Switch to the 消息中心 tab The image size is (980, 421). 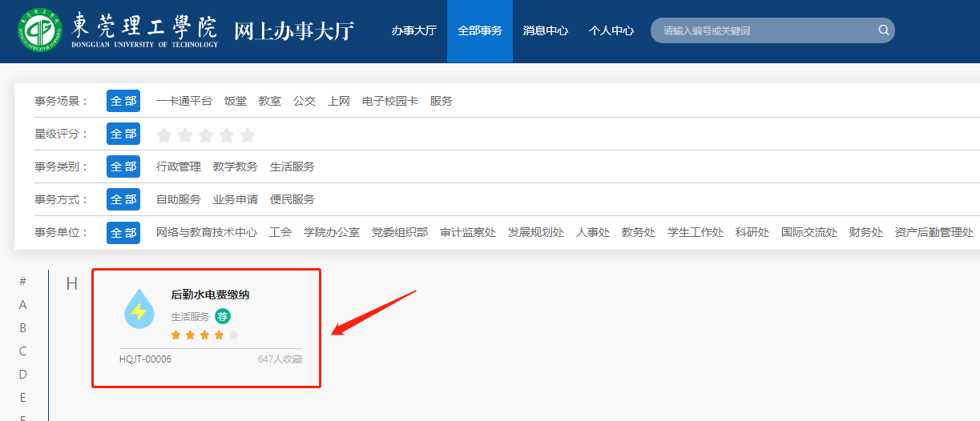click(x=546, y=30)
